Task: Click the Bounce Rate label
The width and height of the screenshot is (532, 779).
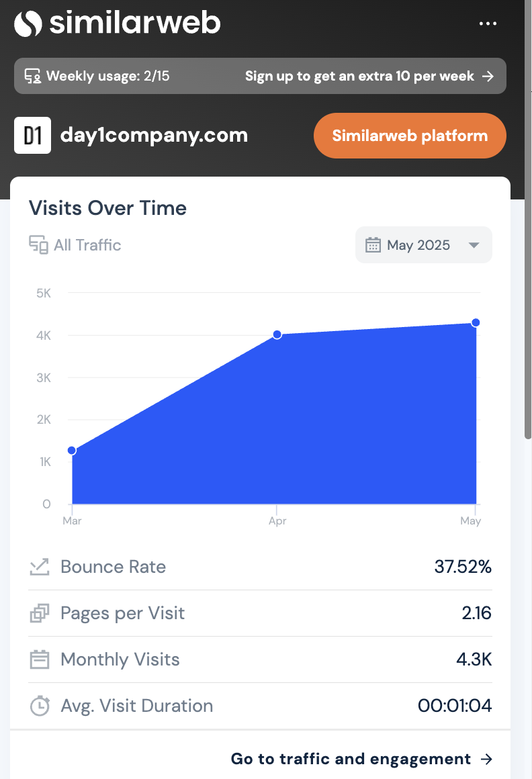Action: click(x=114, y=567)
